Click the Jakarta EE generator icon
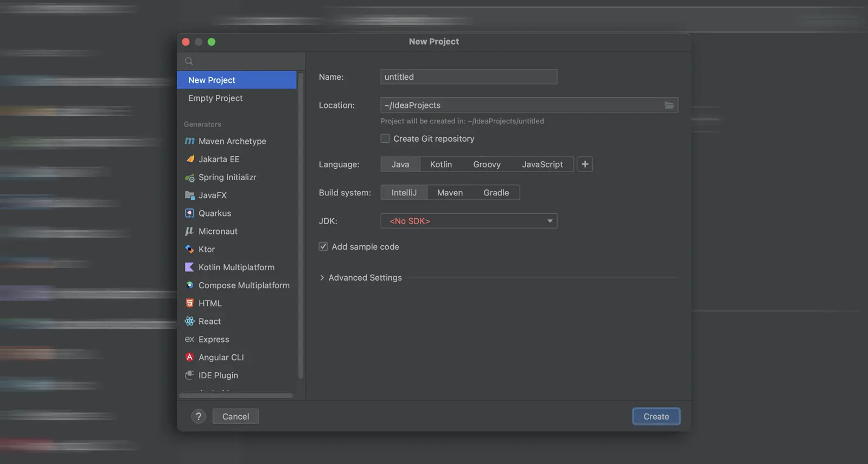 tap(190, 159)
